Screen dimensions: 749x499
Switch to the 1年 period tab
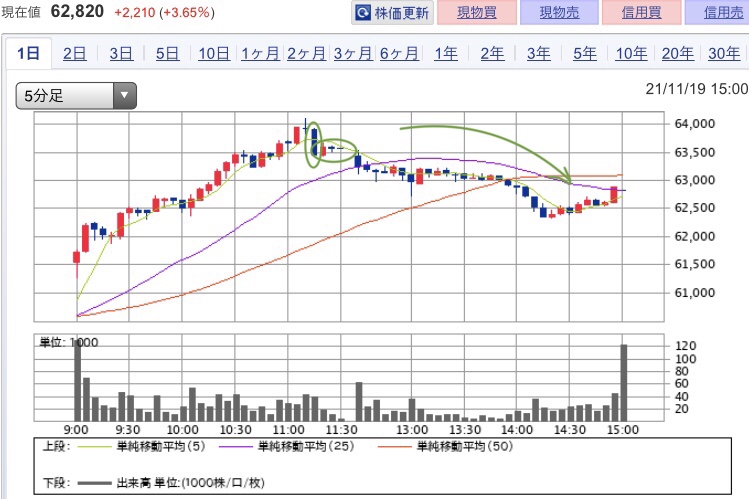click(x=446, y=53)
